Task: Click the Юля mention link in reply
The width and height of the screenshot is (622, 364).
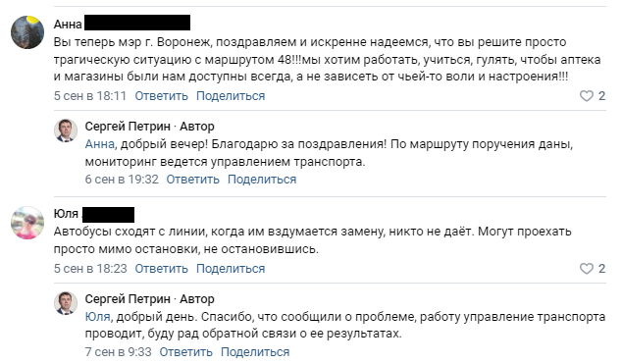Action: tap(97, 317)
